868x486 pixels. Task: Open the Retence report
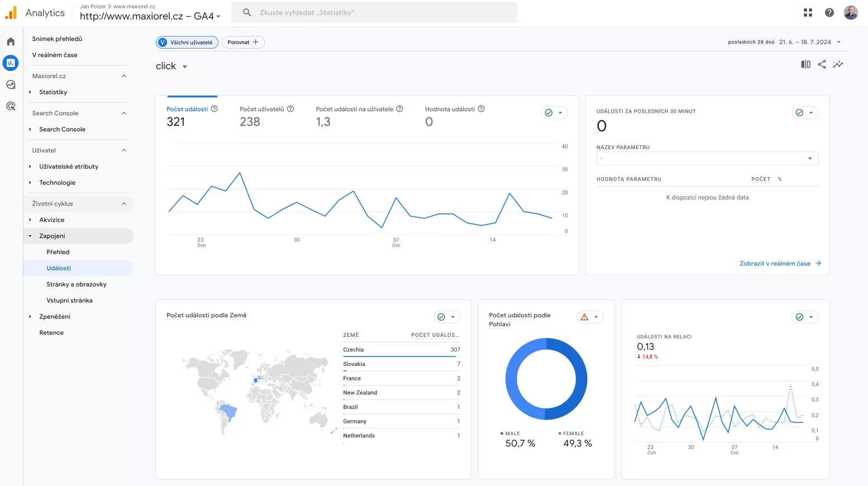coord(51,333)
